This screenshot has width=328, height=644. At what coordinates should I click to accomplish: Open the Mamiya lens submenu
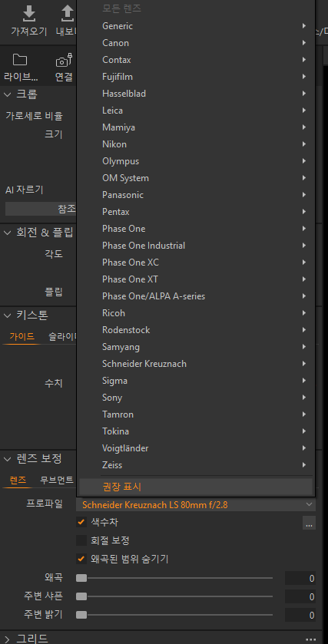(x=196, y=127)
